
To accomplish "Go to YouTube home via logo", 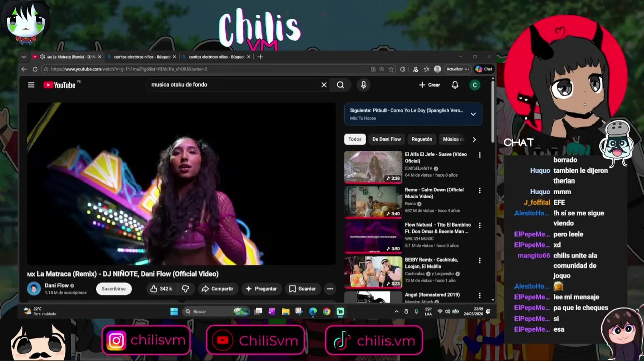I will click(59, 85).
